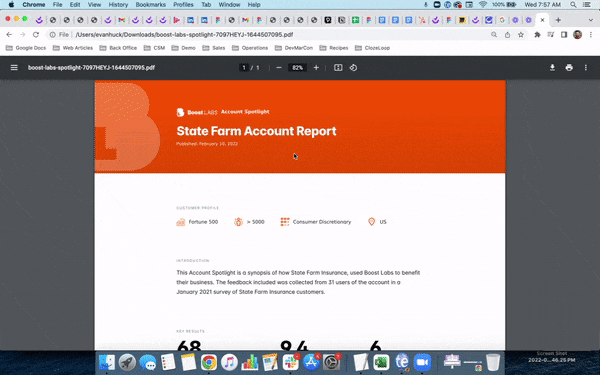
Task: Open the History menu
Action: click(118, 5)
